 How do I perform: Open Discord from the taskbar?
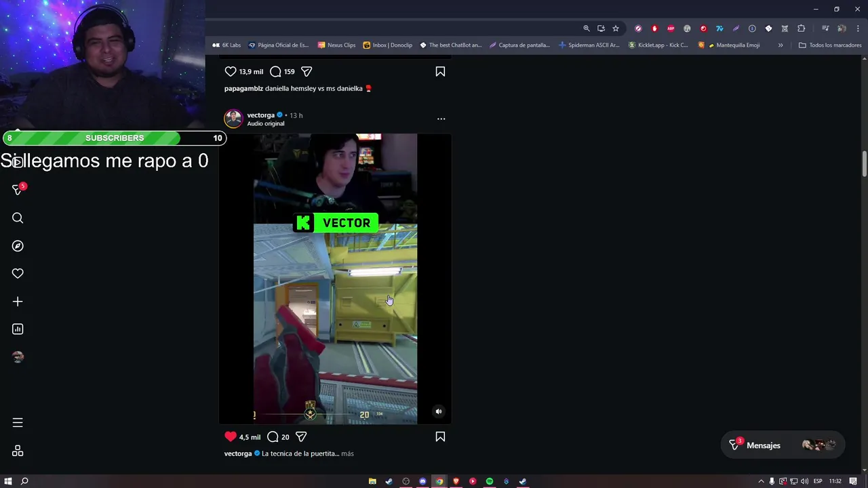pyautogui.click(x=422, y=481)
